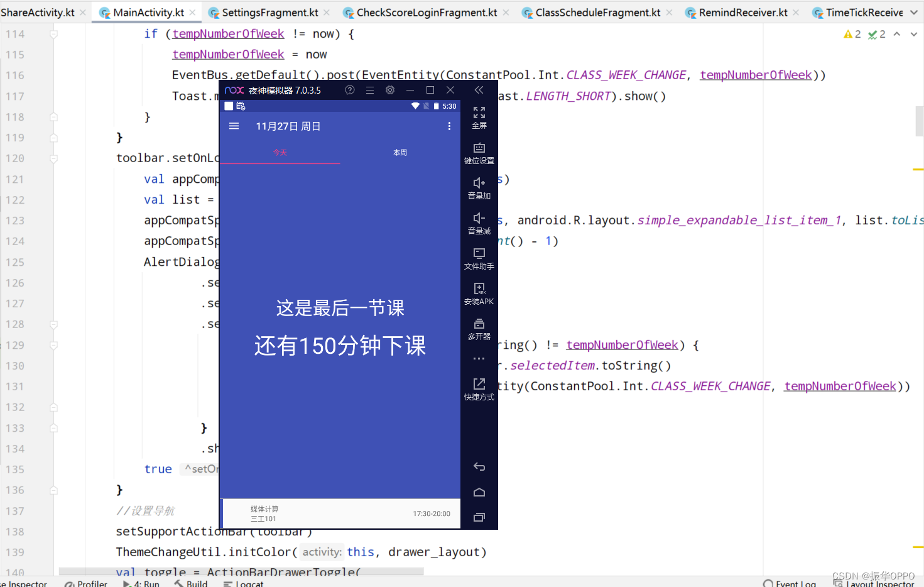
Task: Collapse code block at line 114
Action: pyautogui.click(x=54, y=34)
